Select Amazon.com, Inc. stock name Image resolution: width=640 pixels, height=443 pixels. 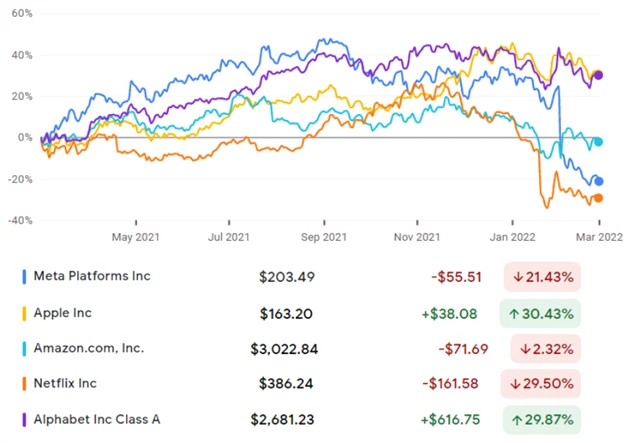(x=87, y=349)
